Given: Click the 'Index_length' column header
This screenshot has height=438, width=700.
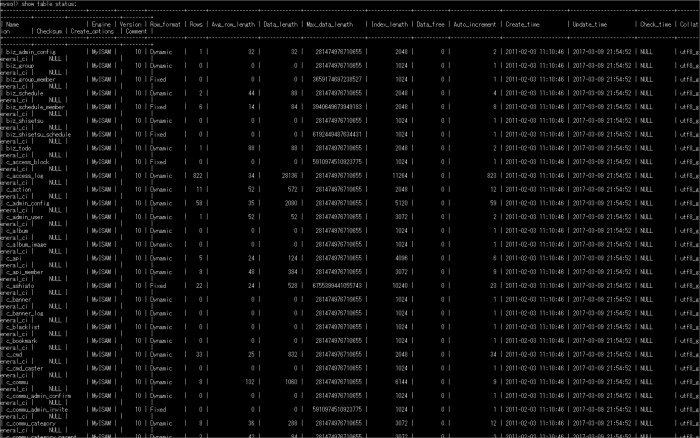Looking at the screenshot, I should pos(390,25).
